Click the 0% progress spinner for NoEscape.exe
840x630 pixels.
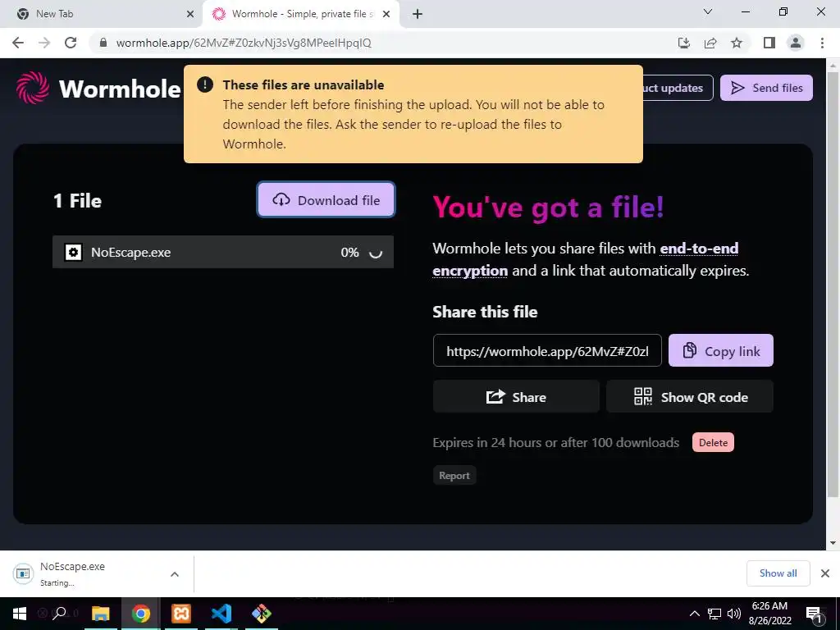[376, 253]
